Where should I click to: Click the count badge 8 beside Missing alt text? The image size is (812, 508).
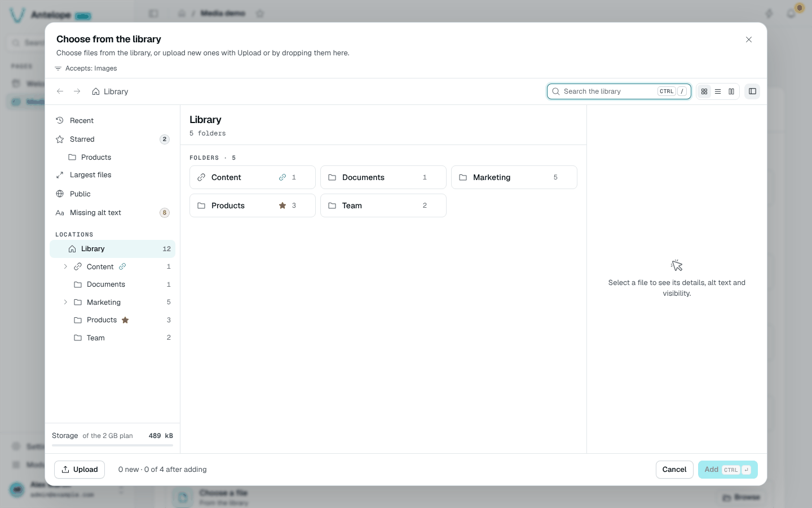tap(165, 213)
